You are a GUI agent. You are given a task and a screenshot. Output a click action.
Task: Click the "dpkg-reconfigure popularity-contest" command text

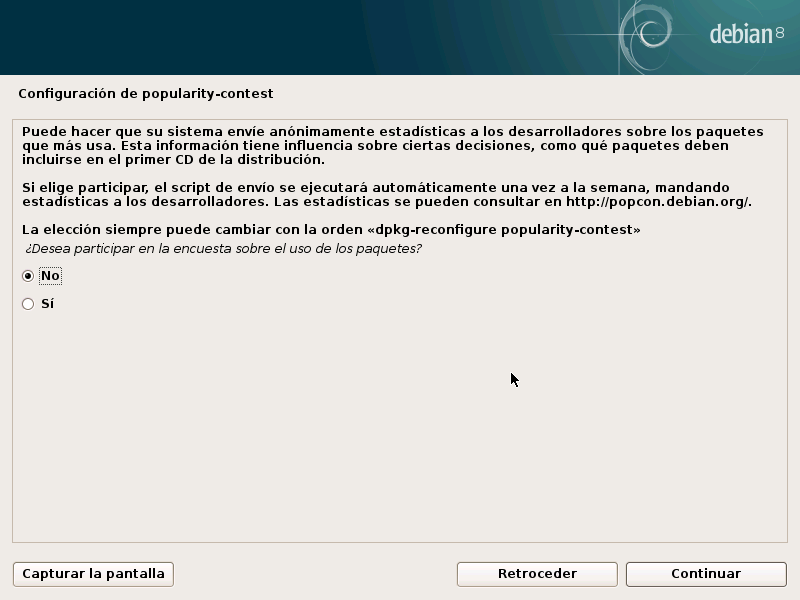504,230
